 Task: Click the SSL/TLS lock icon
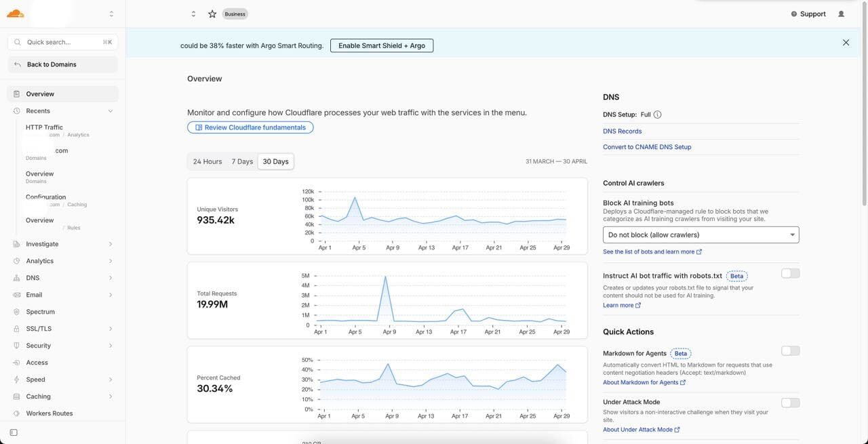[16, 329]
